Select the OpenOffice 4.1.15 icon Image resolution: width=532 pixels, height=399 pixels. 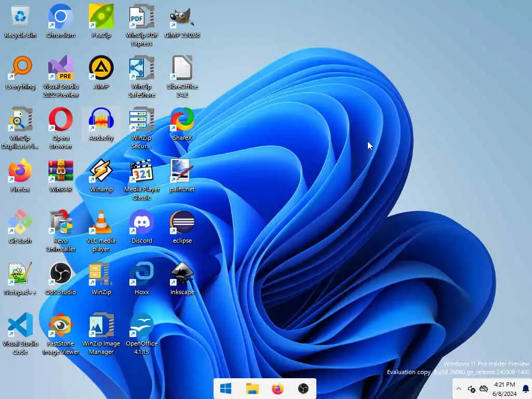[x=141, y=334]
